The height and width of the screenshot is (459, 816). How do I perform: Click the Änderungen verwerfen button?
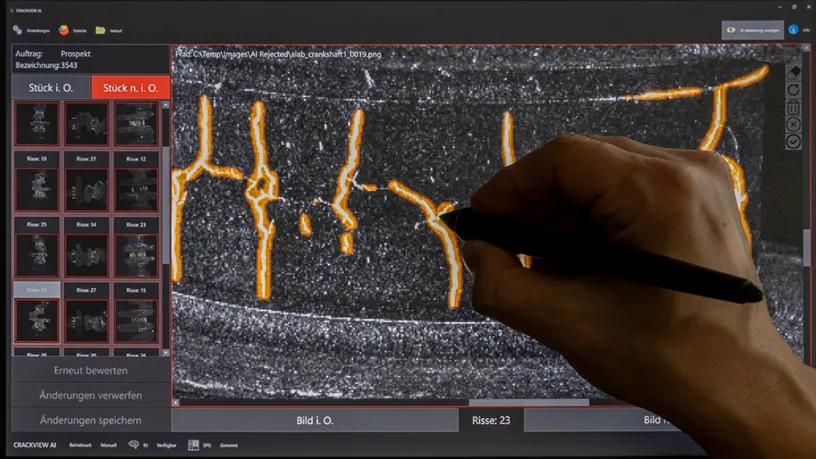(x=90, y=395)
